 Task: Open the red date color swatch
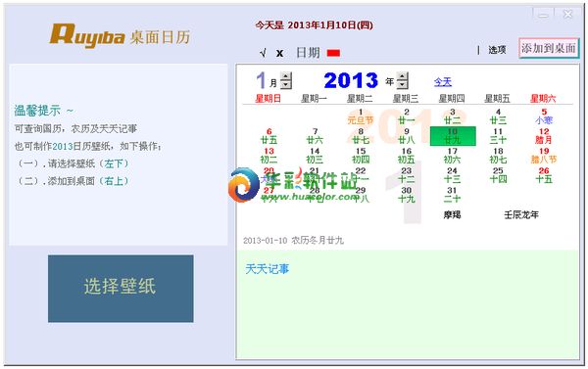[x=333, y=53]
